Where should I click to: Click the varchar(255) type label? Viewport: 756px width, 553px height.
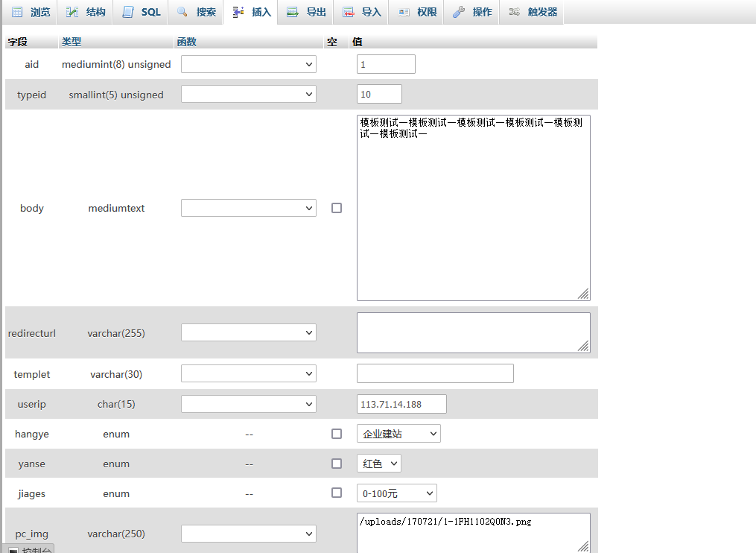(x=116, y=333)
